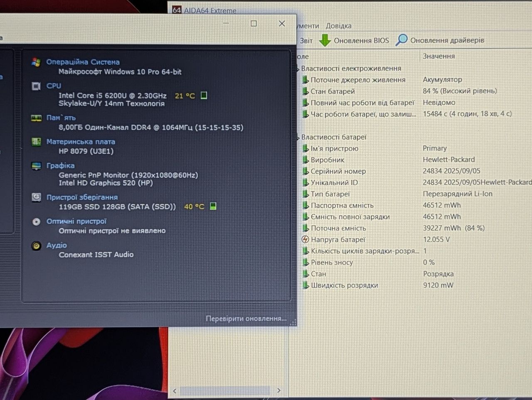Viewport: 532px width, 400px height.
Task: Click the BIOS update green arrow icon
Action: tap(325, 40)
